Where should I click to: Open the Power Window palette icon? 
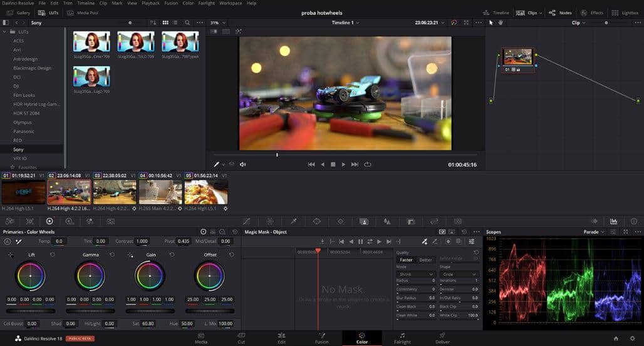(x=316, y=221)
